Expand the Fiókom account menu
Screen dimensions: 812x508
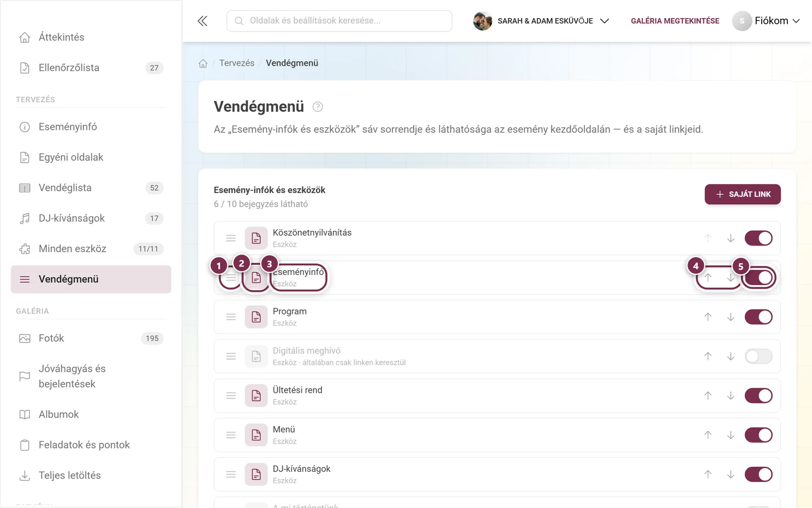(x=766, y=21)
